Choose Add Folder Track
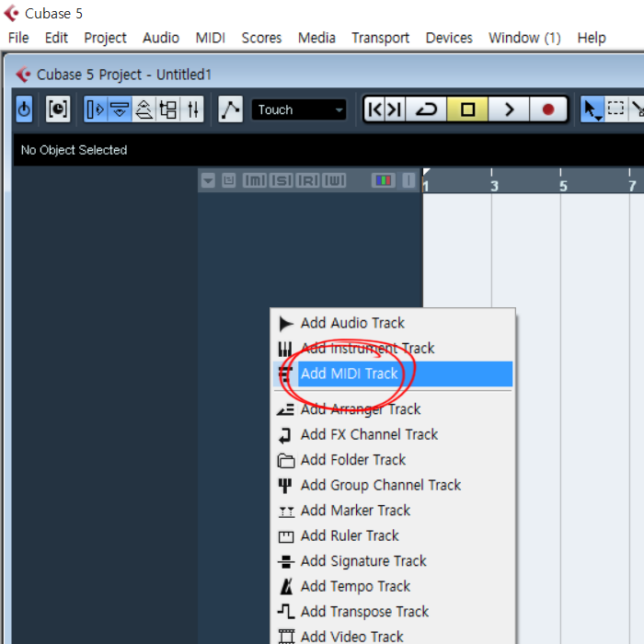The image size is (644, 644). pyautogui.click(x=393, y=460)
